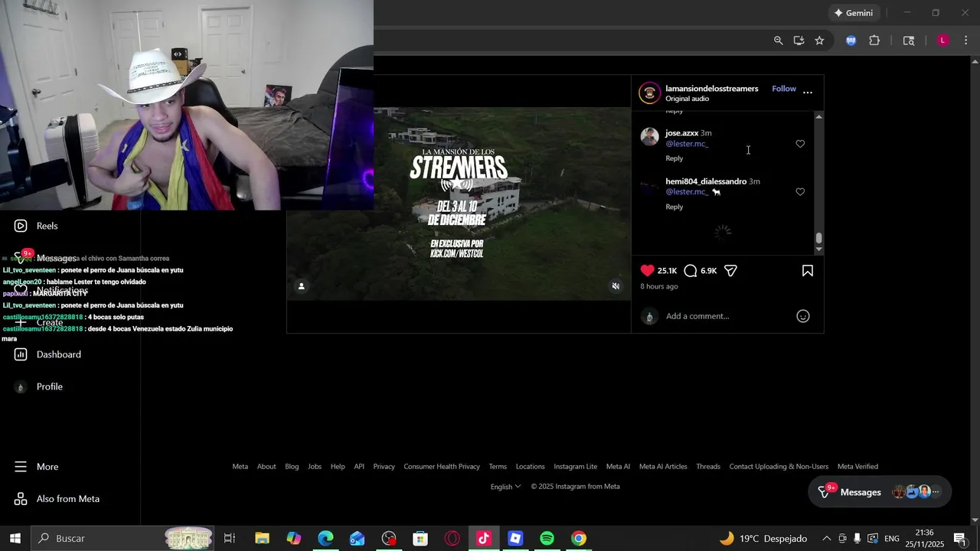This screenshot has width=980, height=551.
Task: Click the Buscar taskbar search box
Action: [124, 538]
